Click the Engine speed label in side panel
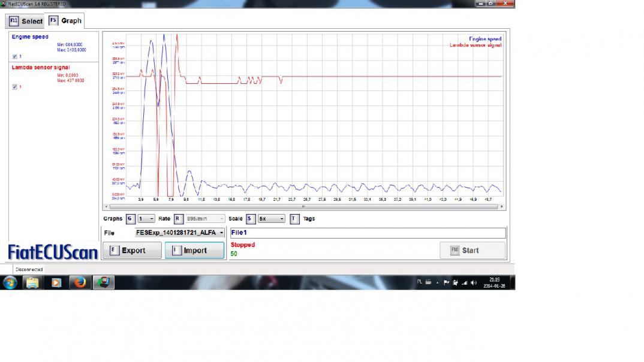644x362 pixels. tap(30, 37)
